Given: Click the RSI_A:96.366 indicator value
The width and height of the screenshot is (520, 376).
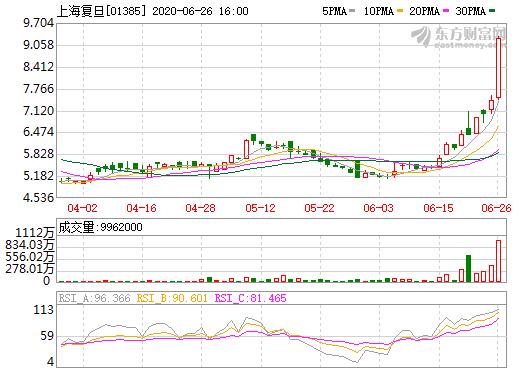Looking at the screenshot, I should 94,298.
